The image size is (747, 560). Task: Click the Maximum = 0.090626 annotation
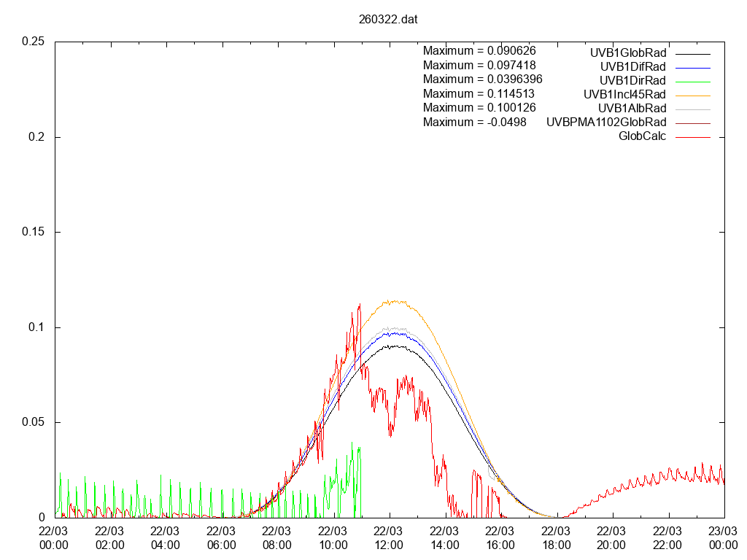[479, 51]
